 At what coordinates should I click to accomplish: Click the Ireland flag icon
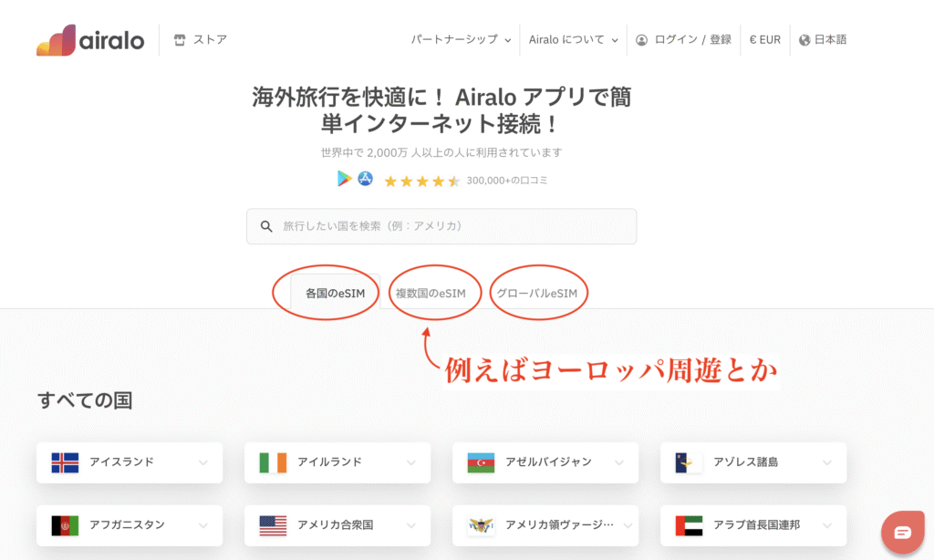pos(273,462)
